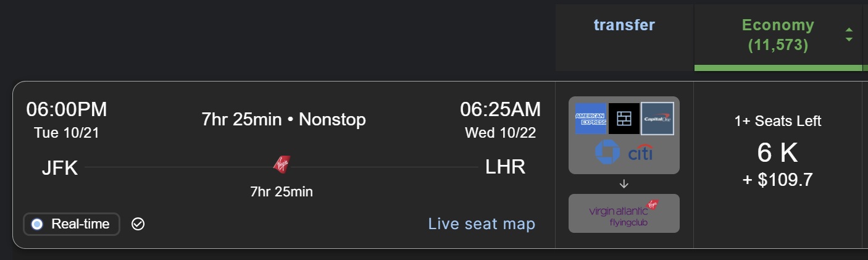This screenshot has height=260, width=868.
Task: Open the Live seat map link
Action: [482, 224]
